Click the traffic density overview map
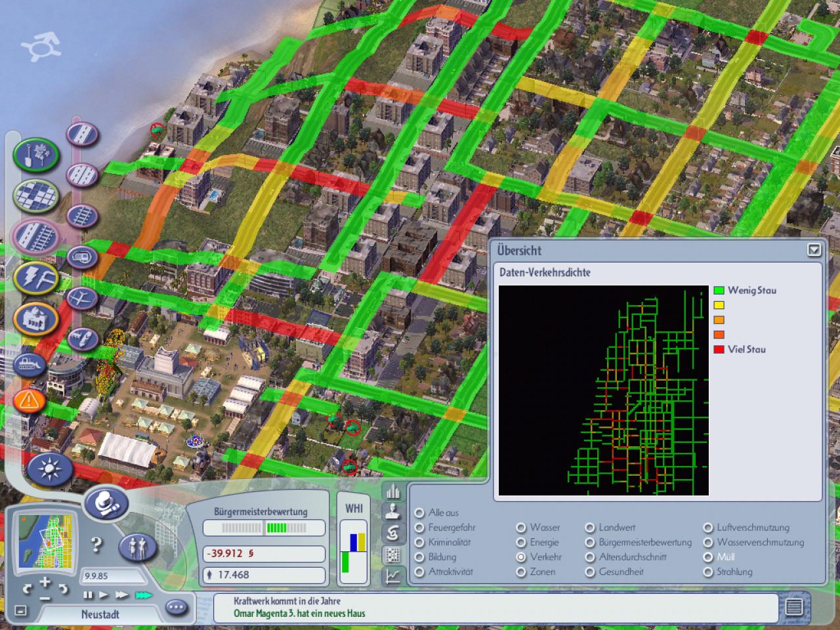The image size is (840, 630). point(604,390)
